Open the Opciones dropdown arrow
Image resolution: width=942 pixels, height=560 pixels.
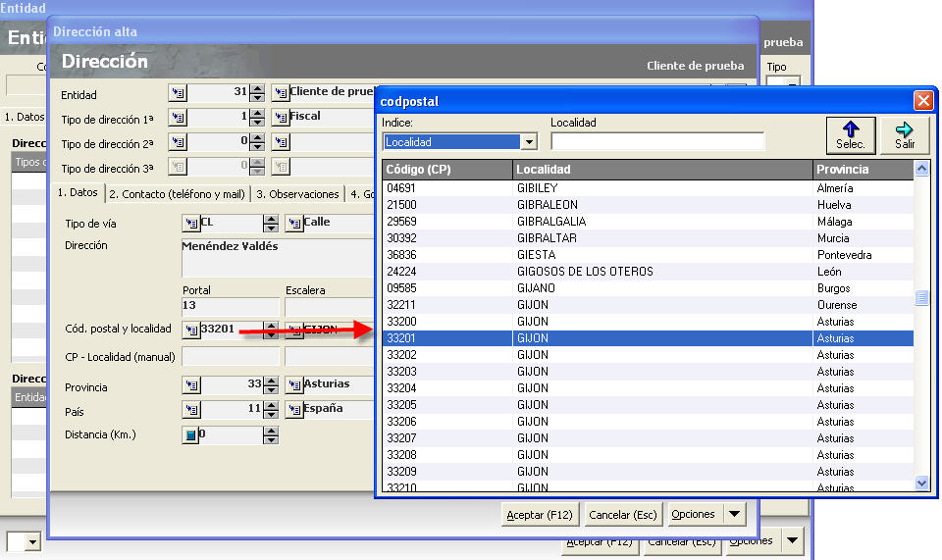tap(736, 514)
